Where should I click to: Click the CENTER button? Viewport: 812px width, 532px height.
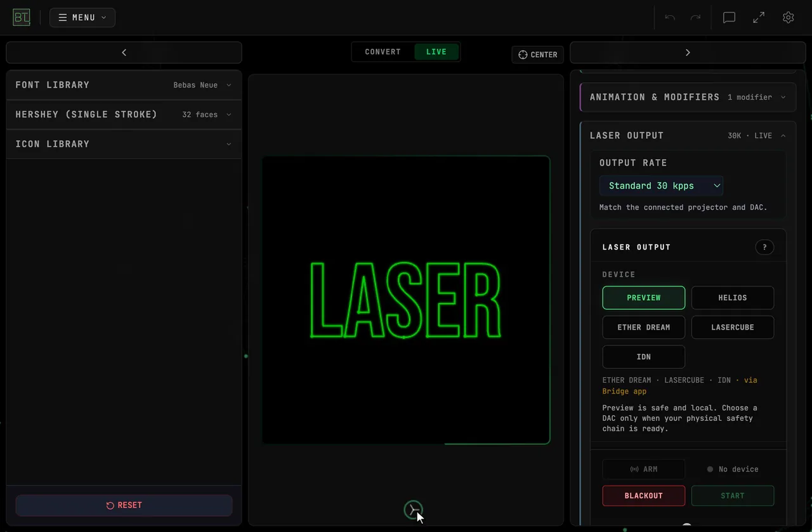(x=538, y=55)
